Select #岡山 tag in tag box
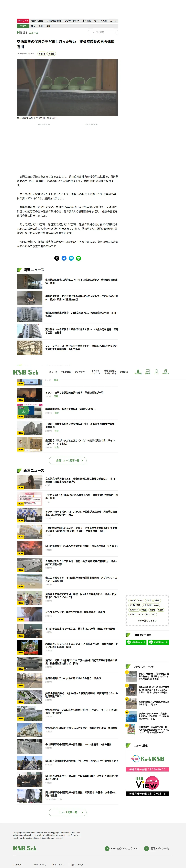186x868 pixels. point(132,601)
